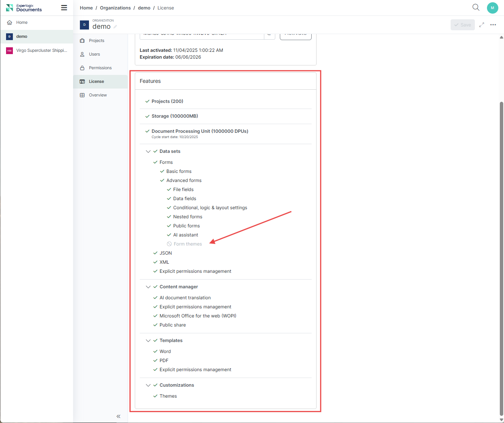This screenshot has height=423, width=504.
Task: Go to the Users section
Action: point(94,54)
